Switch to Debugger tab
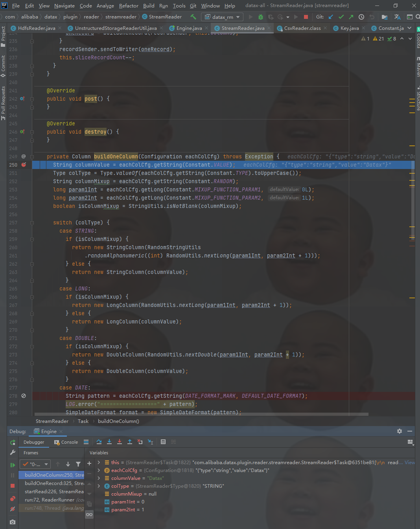This screenshot has width=420, height=529. (x=34, y=442)
